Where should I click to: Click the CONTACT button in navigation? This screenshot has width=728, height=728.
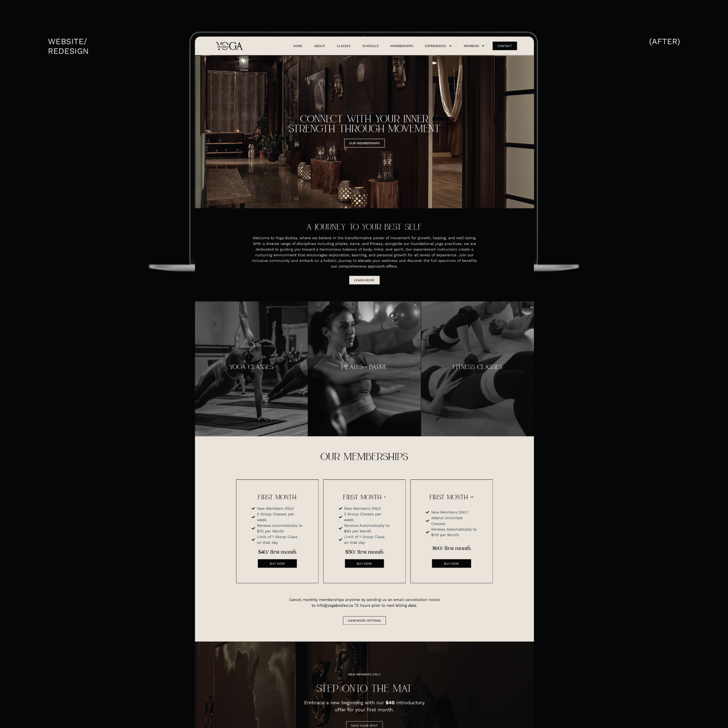505,45
